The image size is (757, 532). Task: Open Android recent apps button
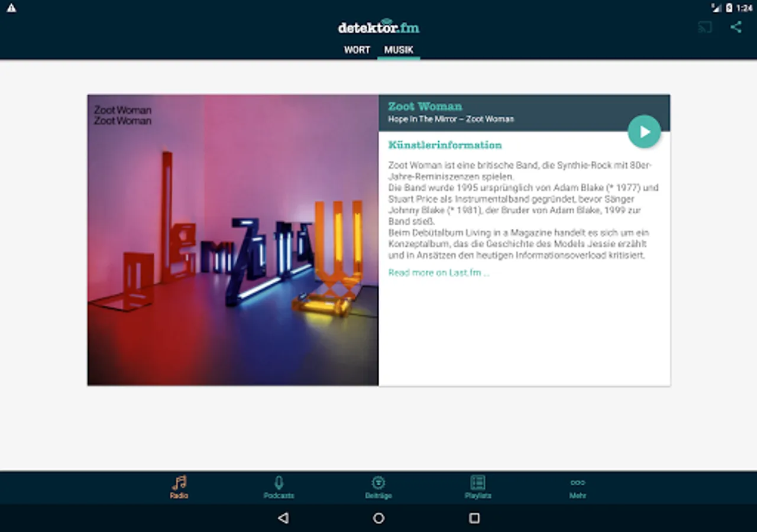tap(474, 518)
